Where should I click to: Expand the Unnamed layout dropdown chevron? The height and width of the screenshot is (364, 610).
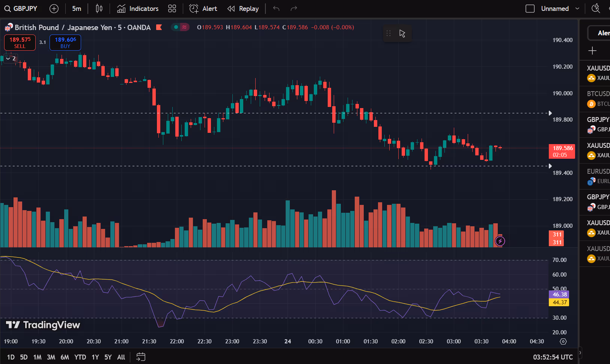[577, 9]
